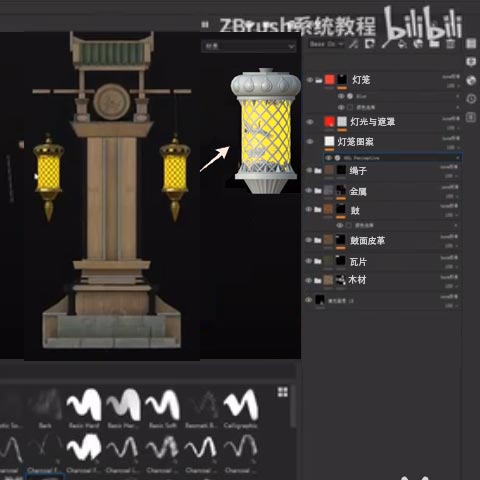Click the add mask icon in layers toolbar
Image resolution: width=480 pixels, height=480 pixels.
370,44
